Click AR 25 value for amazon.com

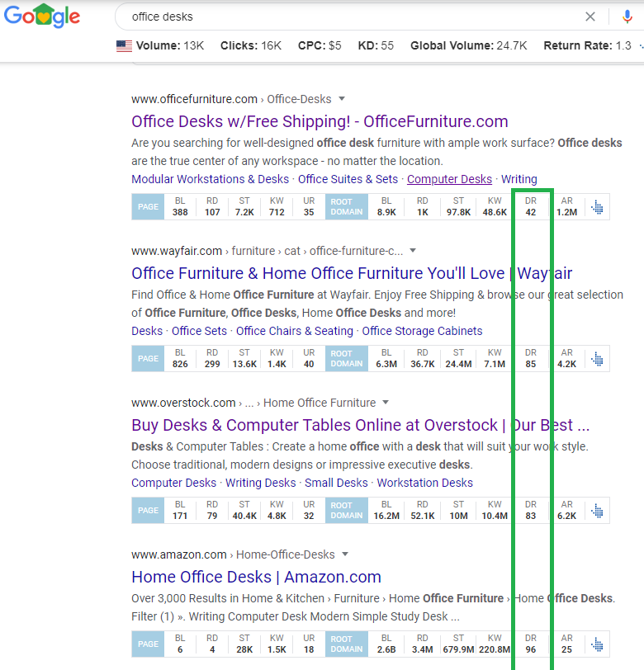(x=566, y=649)
